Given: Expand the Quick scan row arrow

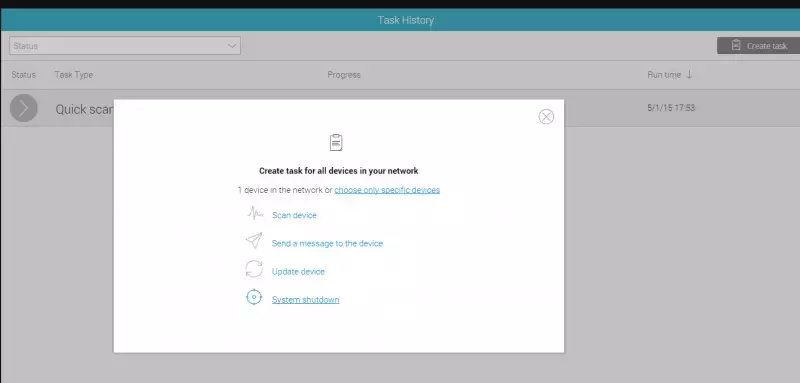Looking at the screenshot, I should tap(23, 108).
